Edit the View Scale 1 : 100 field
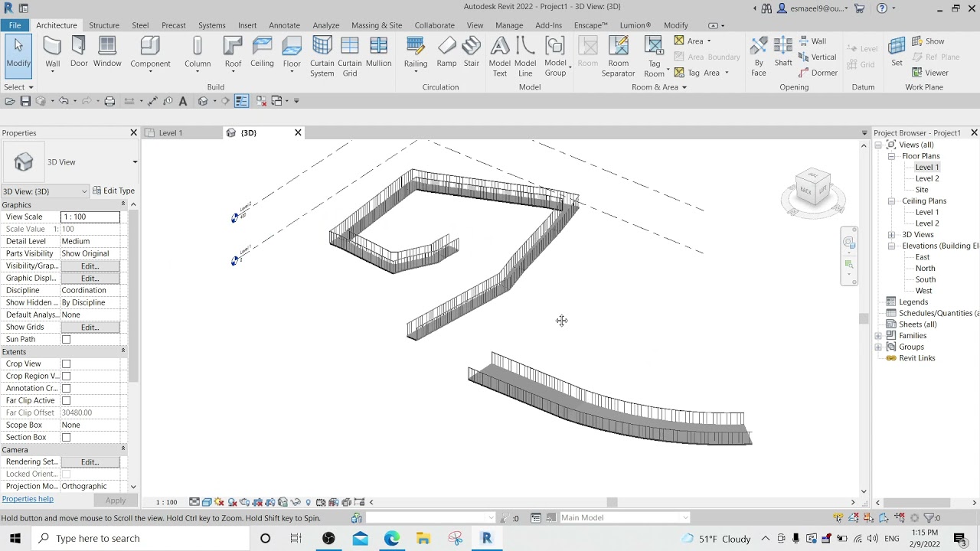 coord(90,217)
